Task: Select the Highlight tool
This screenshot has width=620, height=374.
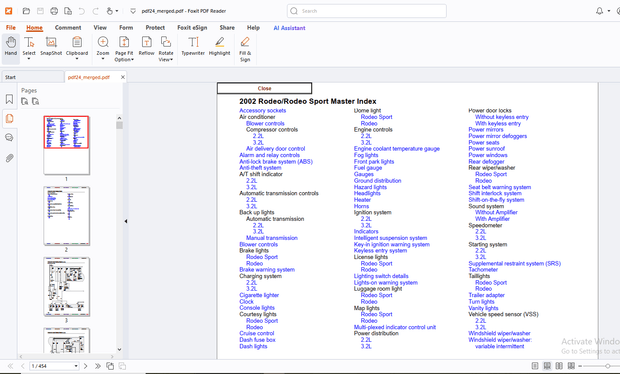Action: (x=219, y=46)
